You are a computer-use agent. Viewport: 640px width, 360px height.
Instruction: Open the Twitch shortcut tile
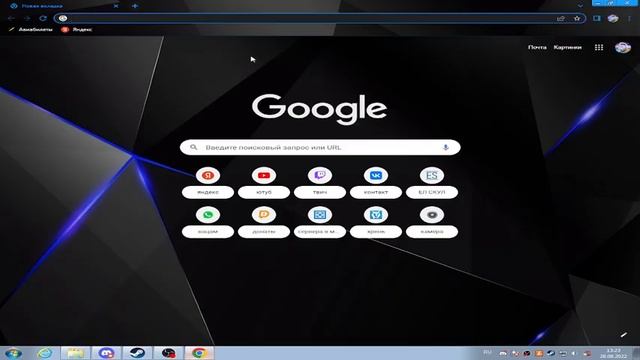pos(320,183)
